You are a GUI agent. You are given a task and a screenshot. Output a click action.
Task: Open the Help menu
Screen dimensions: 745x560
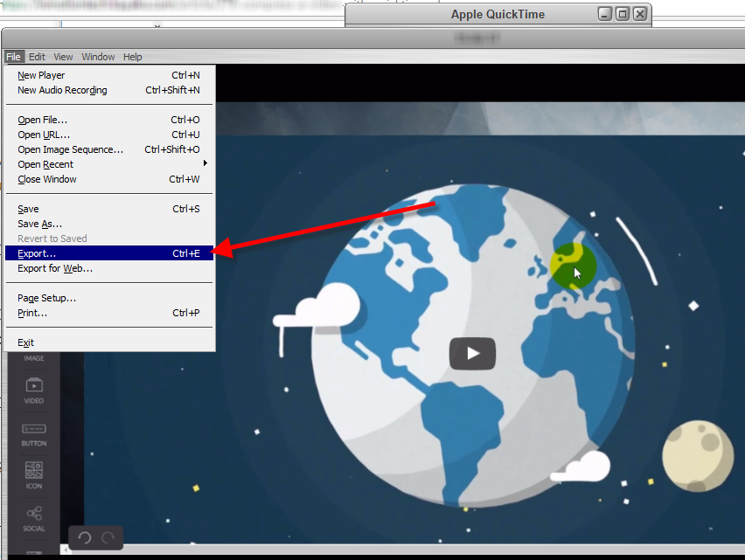click(x=132, y=57)
